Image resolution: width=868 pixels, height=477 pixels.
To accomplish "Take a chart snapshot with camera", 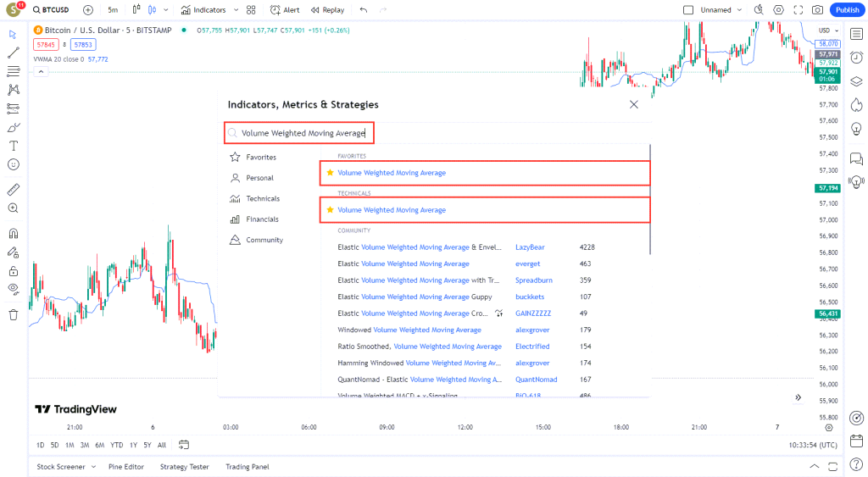I will pos(817,10).
